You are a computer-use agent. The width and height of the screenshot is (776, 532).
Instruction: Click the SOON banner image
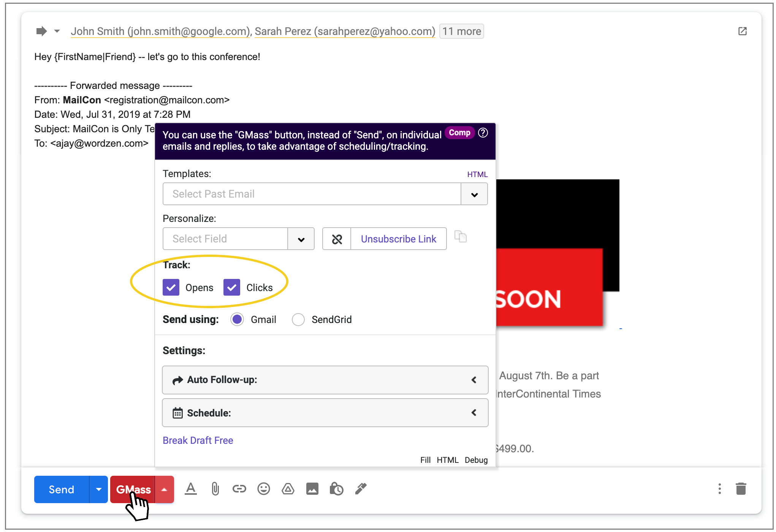point(557,253)
